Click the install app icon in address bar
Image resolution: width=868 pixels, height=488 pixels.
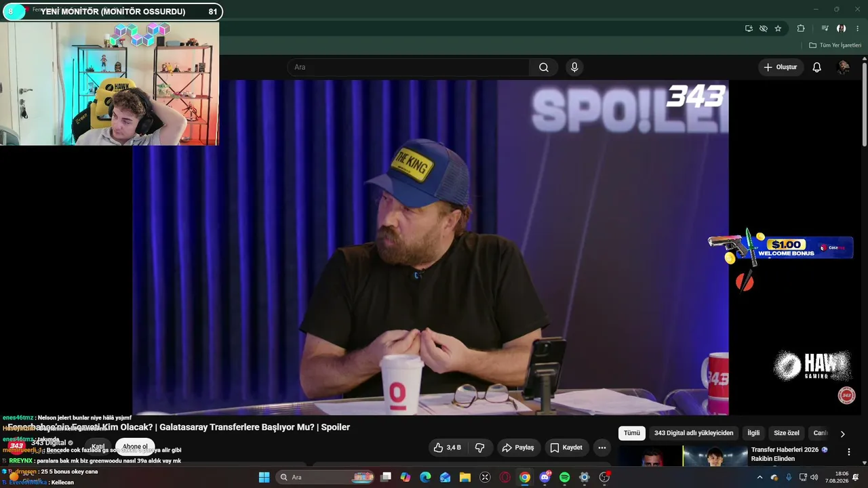(x=749, y=28)
